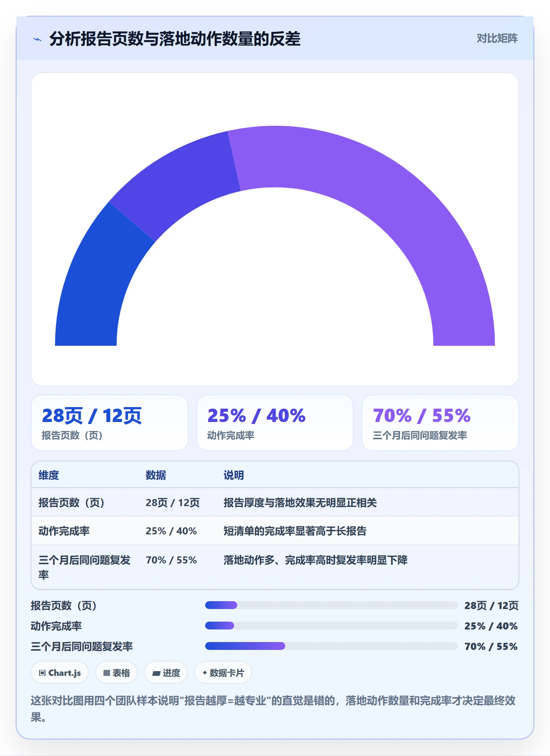550x756 pixels.
Task: Click the text 短清单的完成率显著高于长报告
Action: pos(295,531)
